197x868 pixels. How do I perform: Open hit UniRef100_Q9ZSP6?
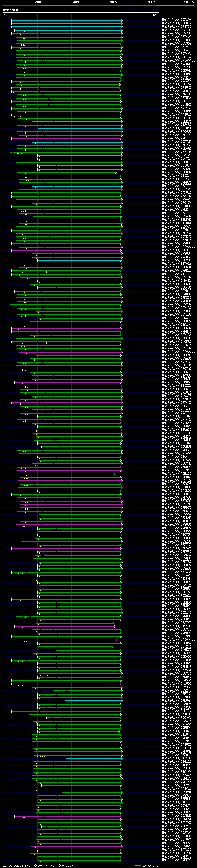coord(177,20)
